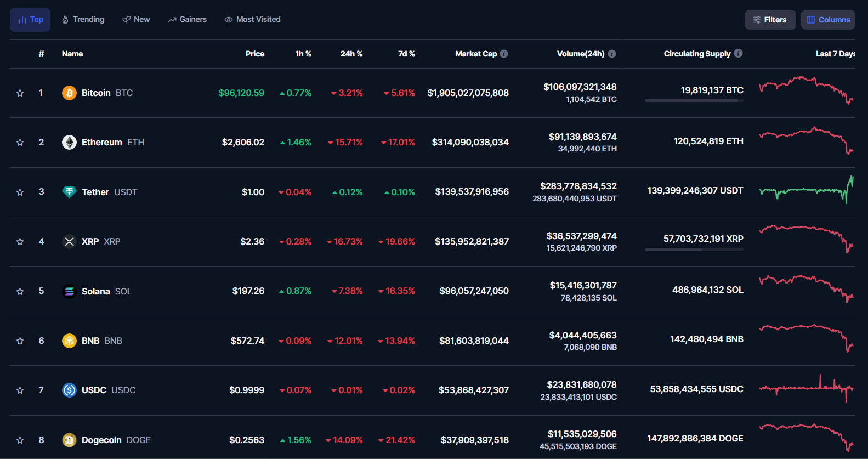868x459 pixels.
Task: Switch to the Gainers tab
Action: pos(187,20)
